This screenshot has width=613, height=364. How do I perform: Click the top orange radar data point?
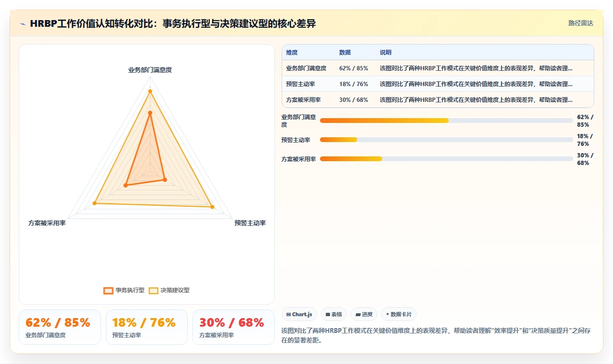150,113
